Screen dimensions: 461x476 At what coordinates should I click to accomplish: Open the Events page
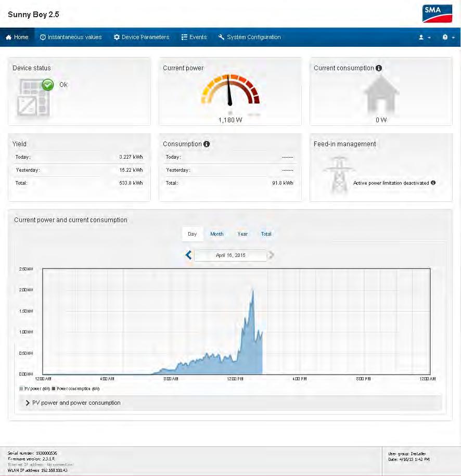pos(194,37)
